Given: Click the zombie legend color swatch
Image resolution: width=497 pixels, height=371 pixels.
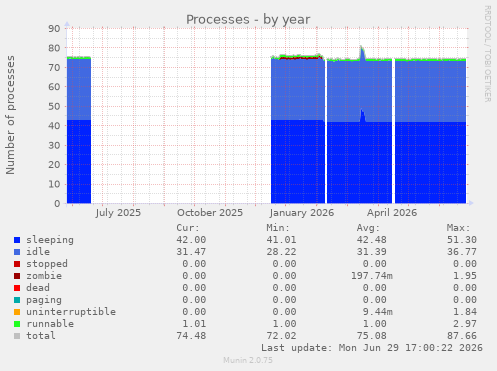Looking at the screenshot, I should [x=17, y=276].
